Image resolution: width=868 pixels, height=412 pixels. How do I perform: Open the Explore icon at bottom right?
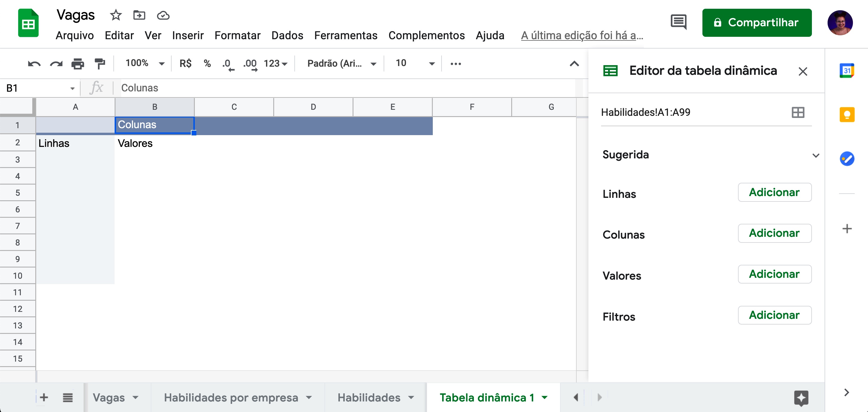[801, 398]
